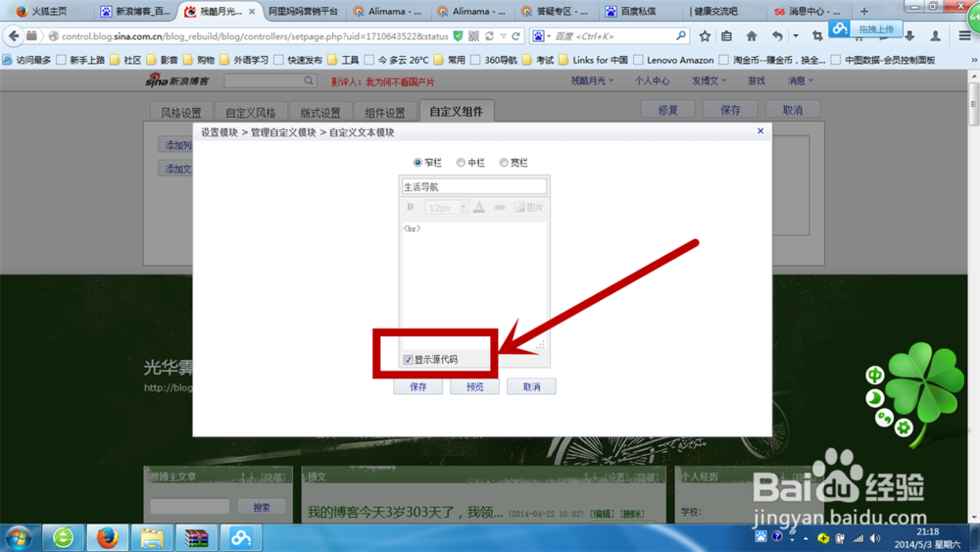Open the 360 browser taskbar icon
980x552 pixels.
(63, 537)
